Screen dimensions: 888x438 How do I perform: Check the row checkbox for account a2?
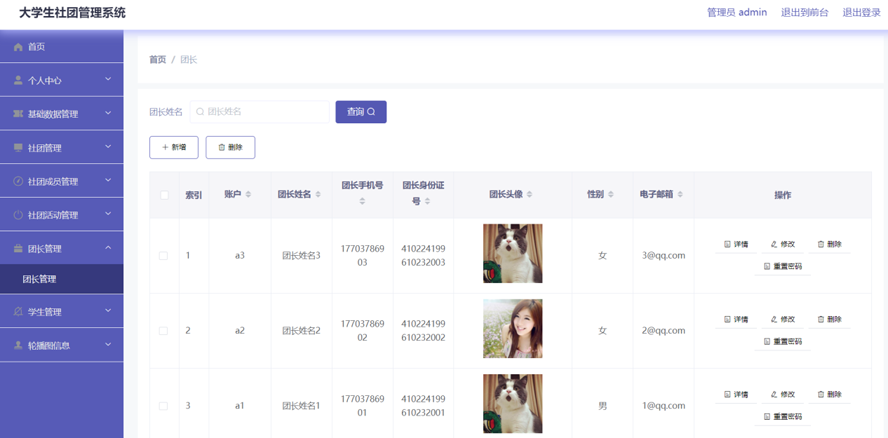164,331
